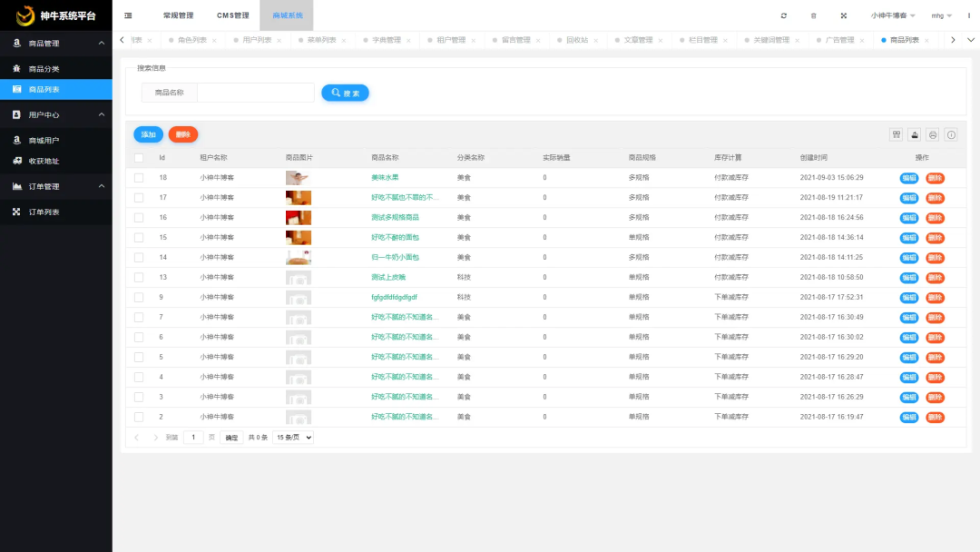Image resolution: width=980 pixels, height=552 pixels.
Task: Check the select-all checkbox in table header
Action: pos(139,157)
